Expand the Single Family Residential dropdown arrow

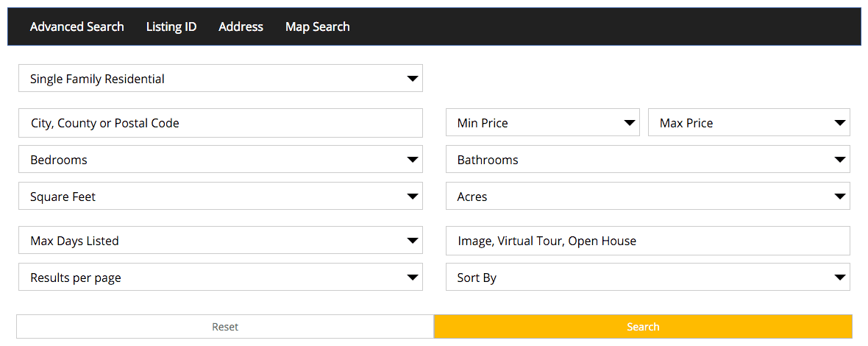tap(413, 79)
